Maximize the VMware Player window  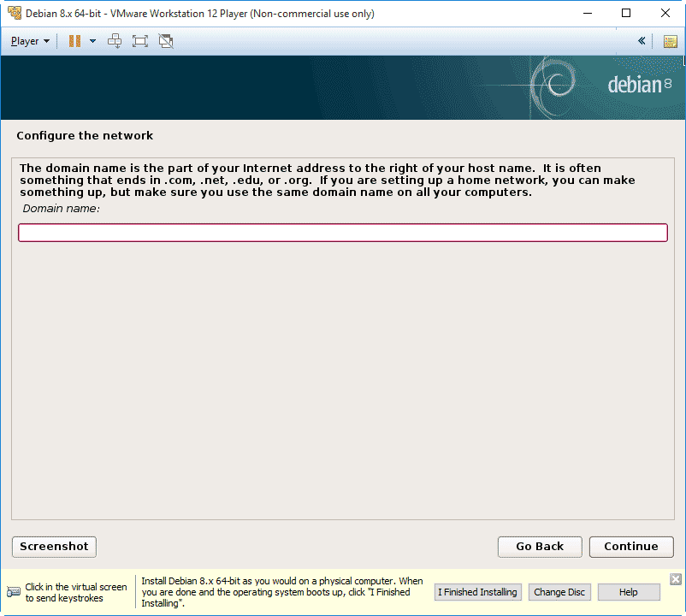coord(626,14)
